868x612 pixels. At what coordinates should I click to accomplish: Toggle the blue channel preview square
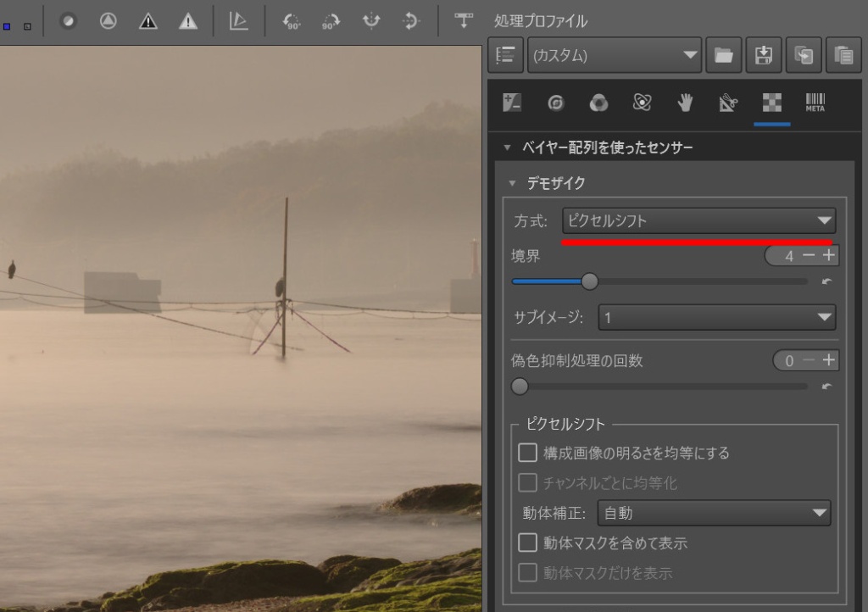coord(7,26)
